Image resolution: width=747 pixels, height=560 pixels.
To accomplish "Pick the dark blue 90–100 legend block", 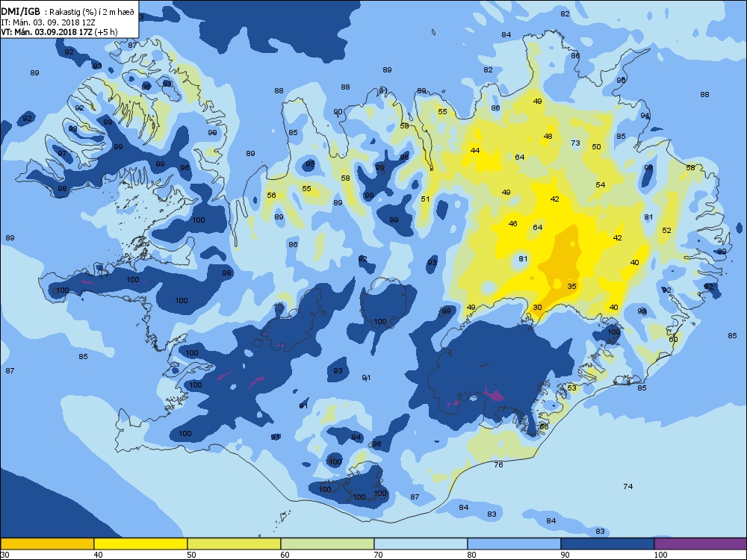I will pyautogui.click(x=607, y=544).
